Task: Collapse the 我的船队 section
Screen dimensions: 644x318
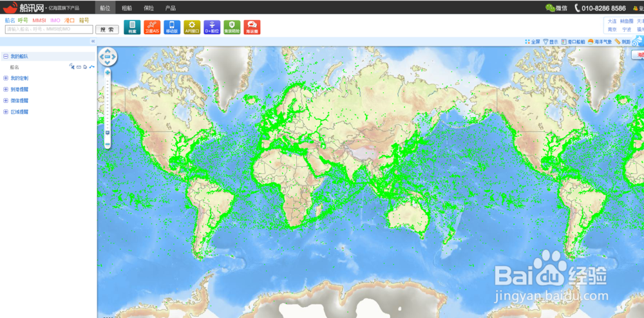Action: click(x=6, y=56)
